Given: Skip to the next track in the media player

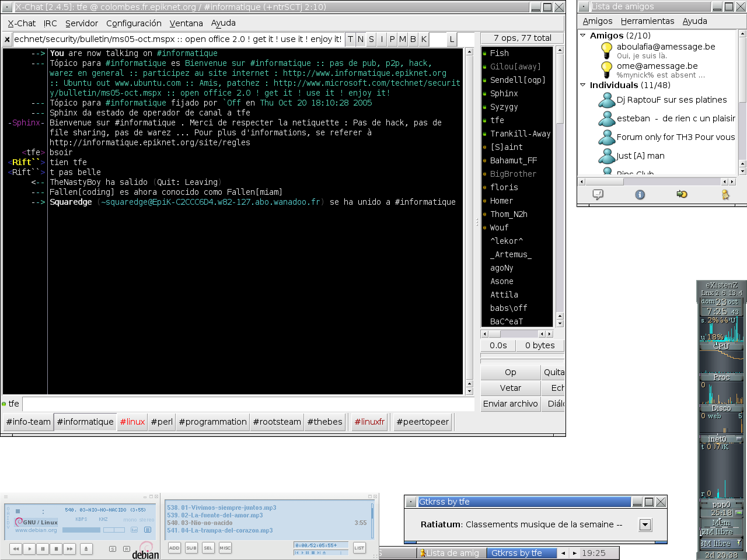Looking at the screenshot, I should [x=69, y=549].
